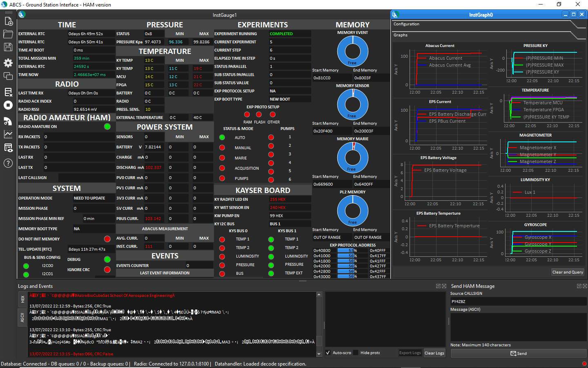Click Clear and Query in InstGraph0
The image size is (588, 368).
[568, 272]
